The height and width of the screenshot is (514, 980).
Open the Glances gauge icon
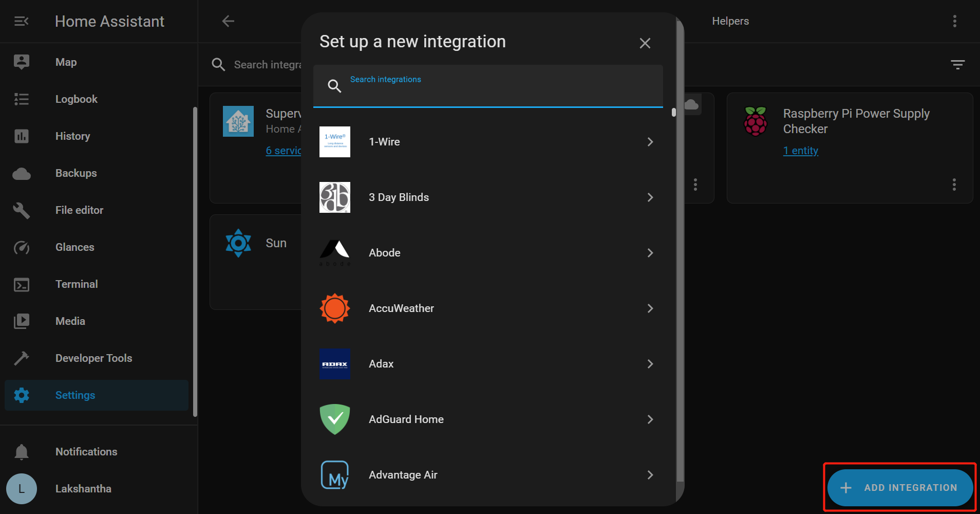click(x=21, y=247)
